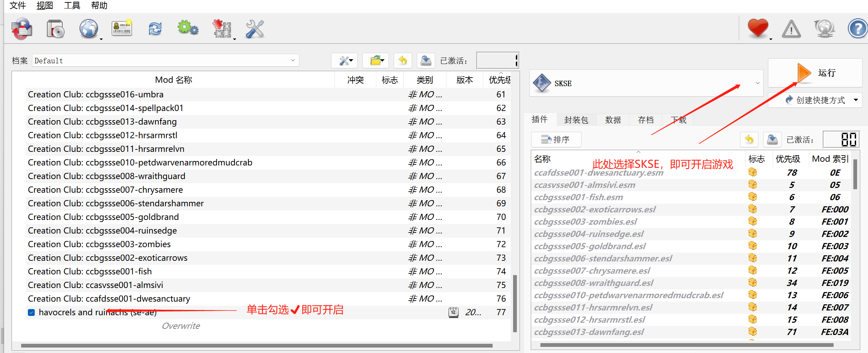Image resolution: width=868 pixels, height=353 pixels.
Task: Click the warning triangle notifications icon
Action: pos(791,29)
